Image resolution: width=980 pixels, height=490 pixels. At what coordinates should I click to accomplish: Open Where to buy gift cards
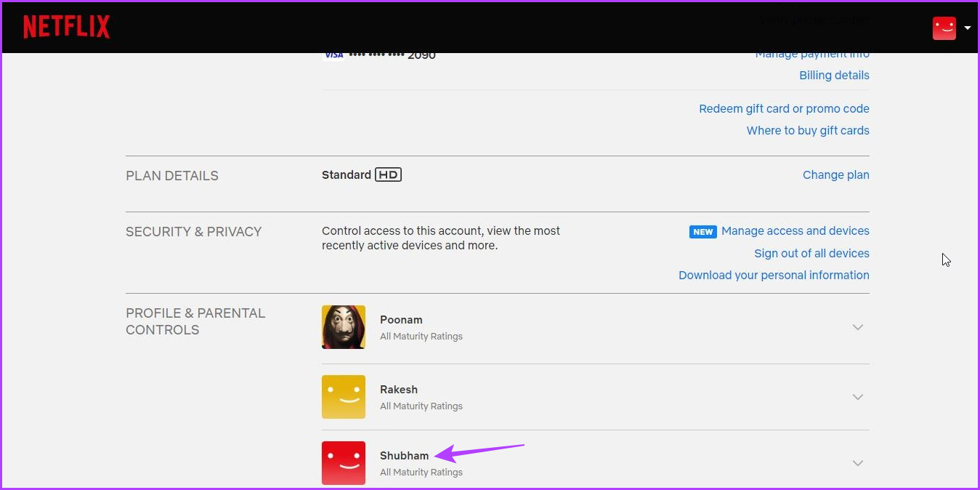808,130
